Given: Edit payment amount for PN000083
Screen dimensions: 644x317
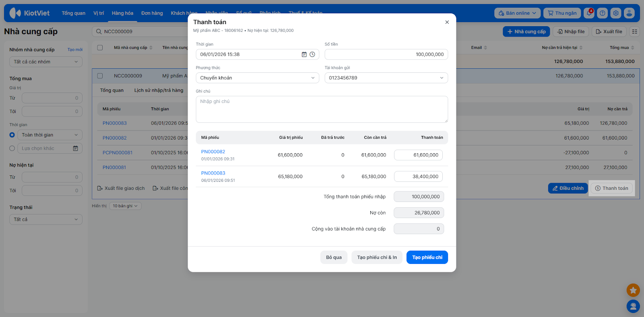Looking at the screenshot, I should [418, 177].
